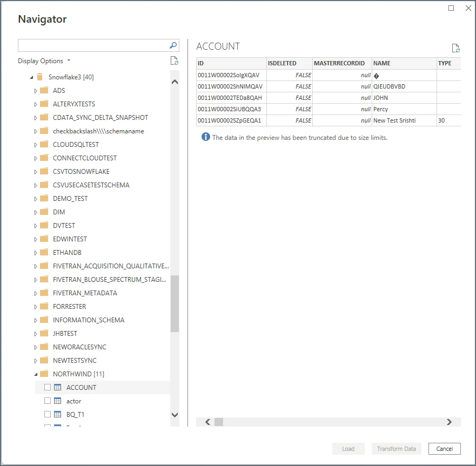
Task: Click the search magnifier icon
Action: coord(172,45)
